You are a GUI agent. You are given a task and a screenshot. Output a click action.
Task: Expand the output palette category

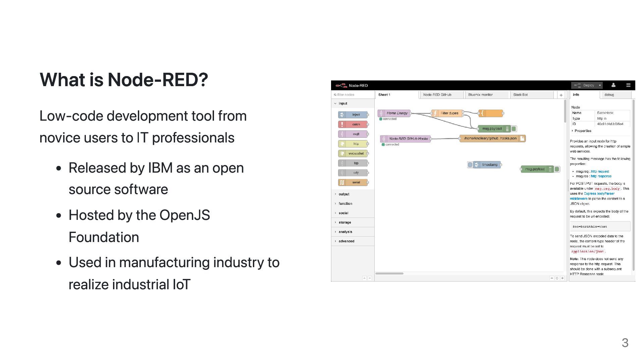click(344, 194)
